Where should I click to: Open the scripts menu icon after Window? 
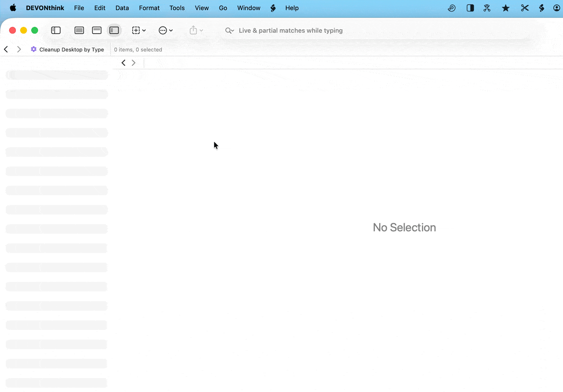point(273,8)
